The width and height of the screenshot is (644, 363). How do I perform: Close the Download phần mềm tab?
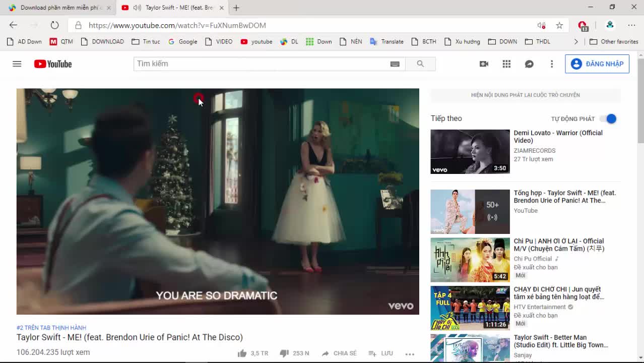tap(108, 8)
